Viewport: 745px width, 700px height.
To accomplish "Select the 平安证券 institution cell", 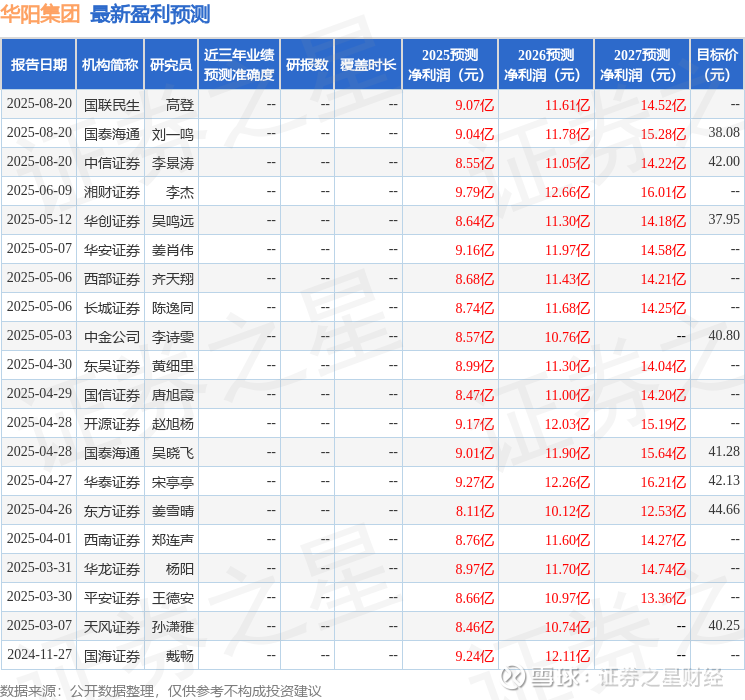I will coord(112,598).
